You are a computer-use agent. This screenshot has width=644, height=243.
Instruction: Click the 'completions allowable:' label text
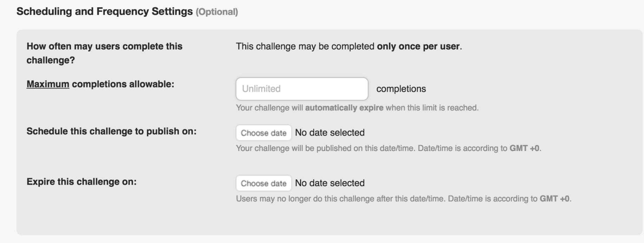pos(123,84)
